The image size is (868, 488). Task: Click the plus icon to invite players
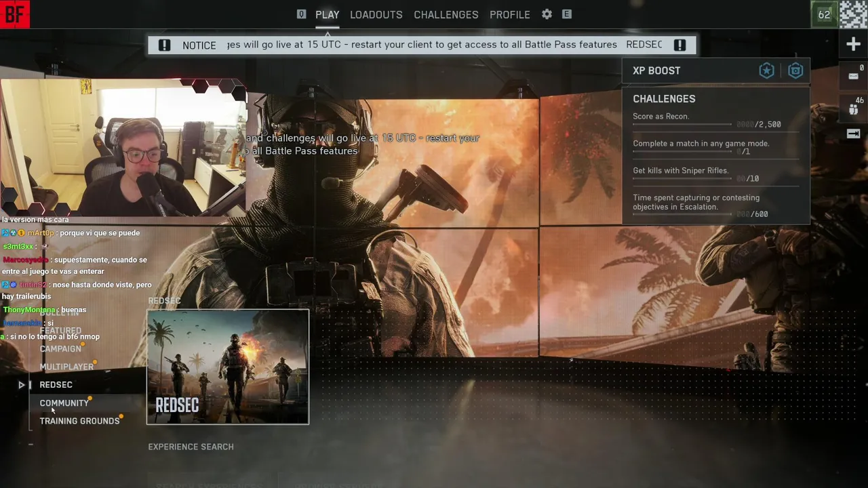(x=853, y=45)
